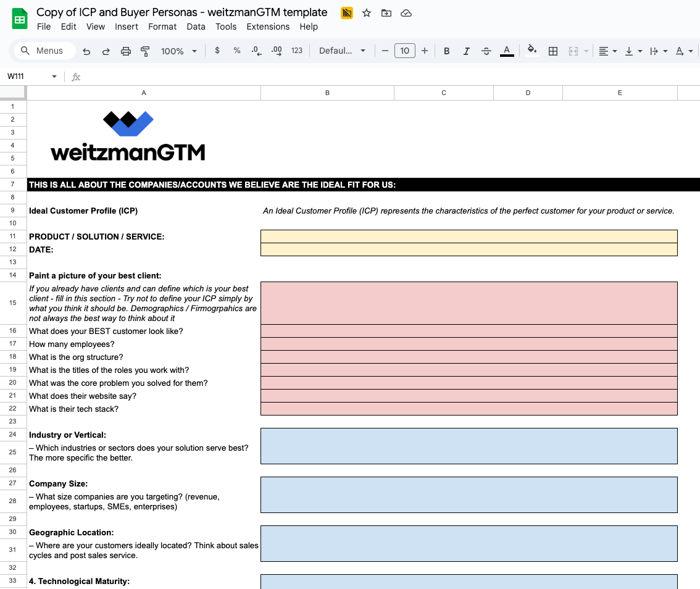The height and width of the screenshot is (589, 700).
Task: Click the redo arrow icon
Action: click(x=106, y=51)
